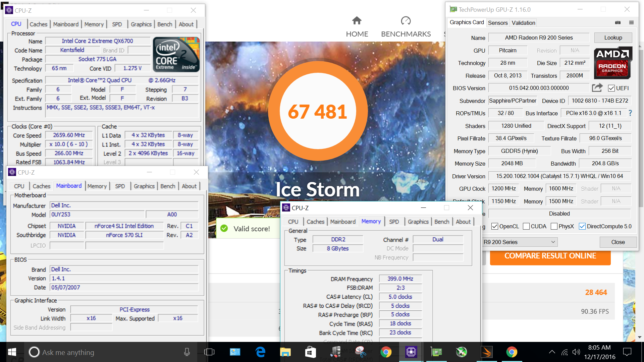Open About tab in the Memory CPU-Z window

pyautogui.click(x=463, y=222)
